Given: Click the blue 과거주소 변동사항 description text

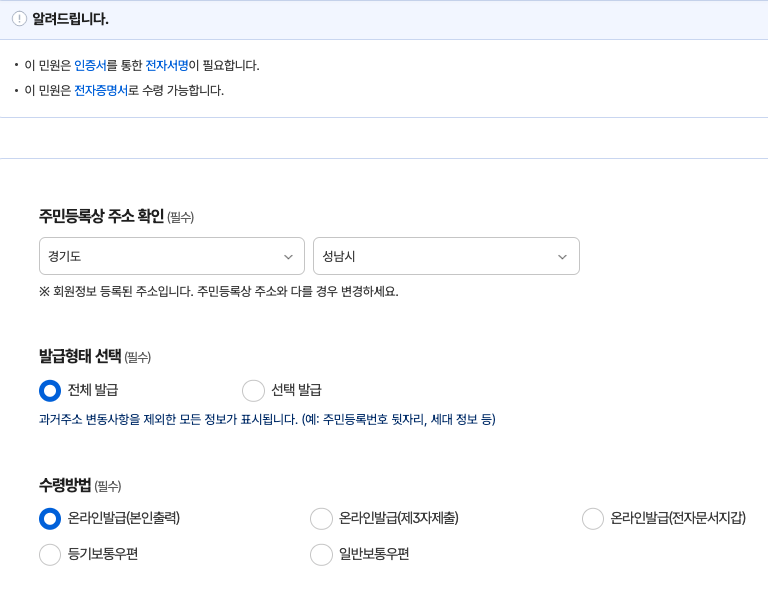Looking at the screenshot, I should [x=267, y=419].
